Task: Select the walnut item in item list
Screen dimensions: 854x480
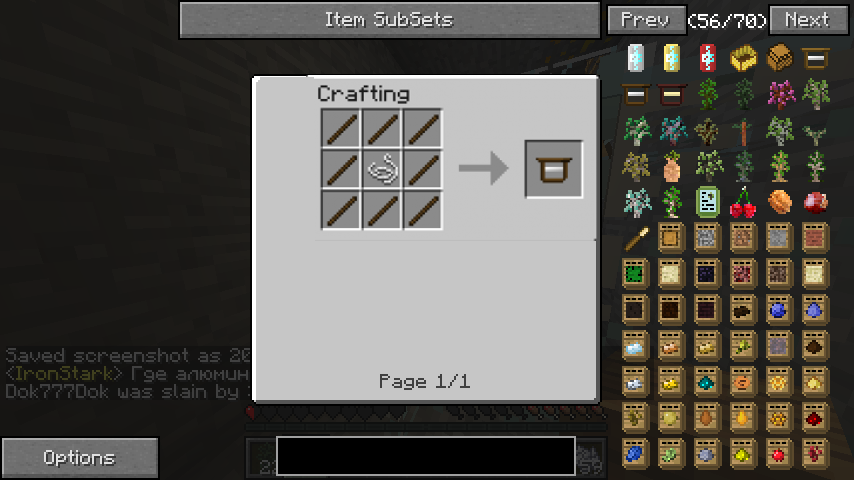Action: point(779,202)
